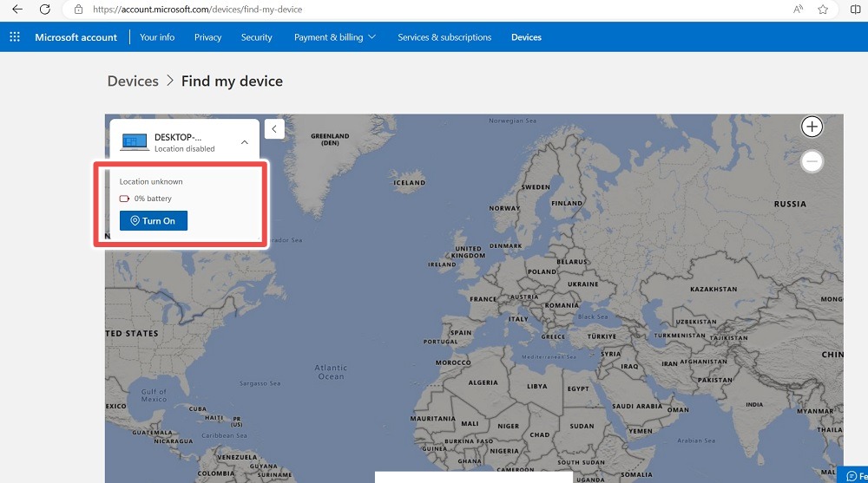868x483 pixels.
Task: Click 'Location disabled' status text
Action: [184, 149]
